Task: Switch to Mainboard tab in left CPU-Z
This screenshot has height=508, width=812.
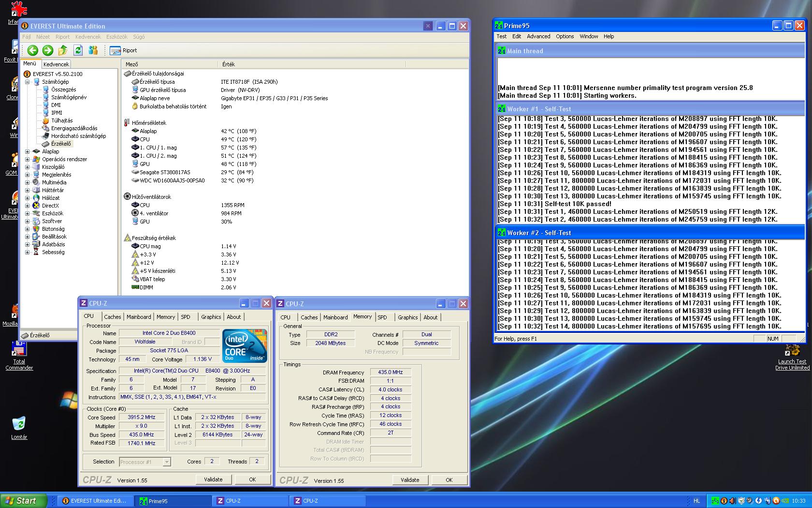Action: click(139, 317)
